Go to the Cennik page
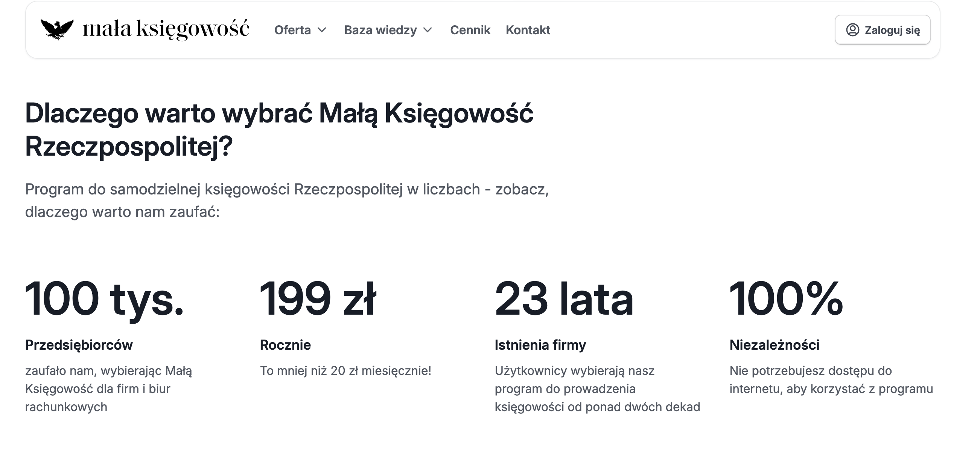 tap(470, 30)
